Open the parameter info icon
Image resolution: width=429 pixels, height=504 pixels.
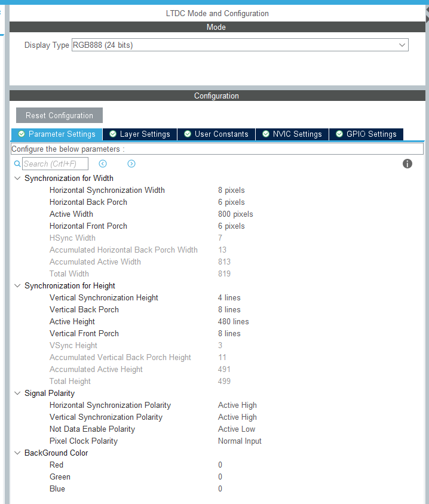(407, 164)
